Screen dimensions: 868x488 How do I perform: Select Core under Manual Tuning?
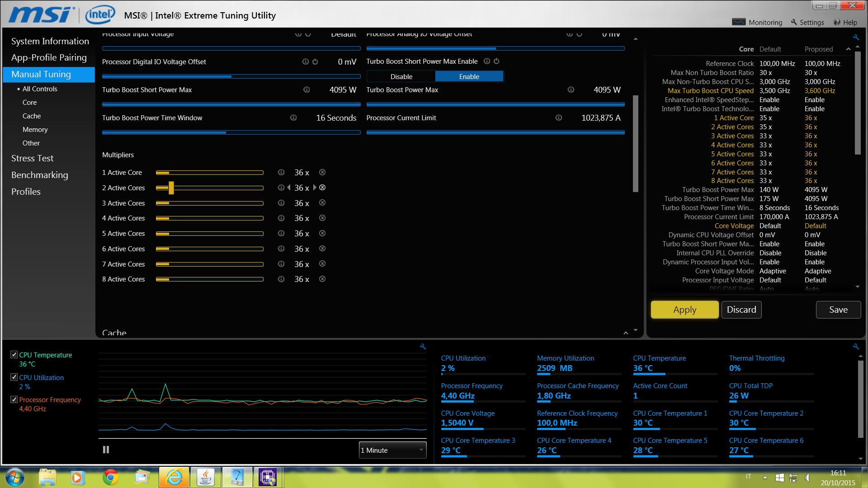pyautogui.click(x=30, y=103)
